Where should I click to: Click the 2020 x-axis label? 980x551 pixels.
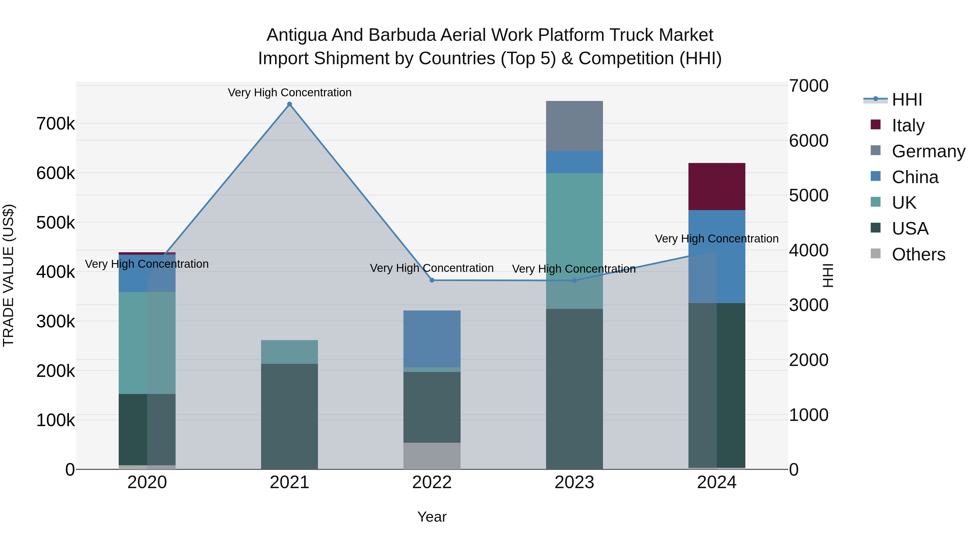[x=147, y=482]
